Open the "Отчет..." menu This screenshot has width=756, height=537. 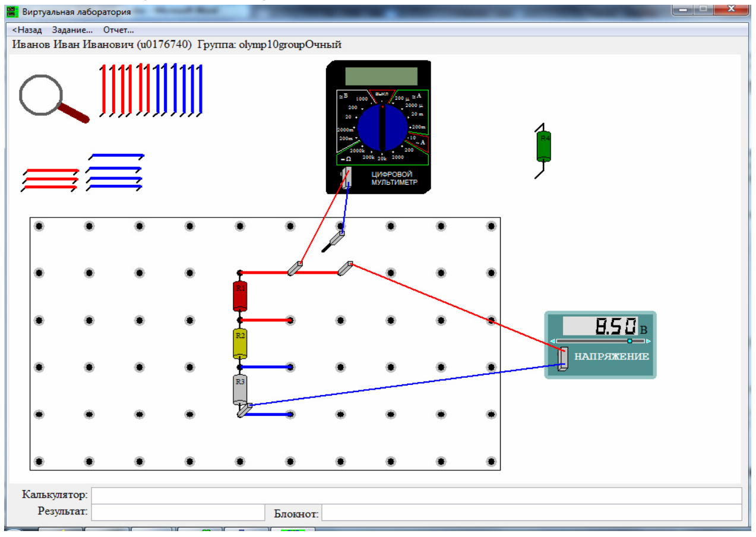tap(119, 30)
